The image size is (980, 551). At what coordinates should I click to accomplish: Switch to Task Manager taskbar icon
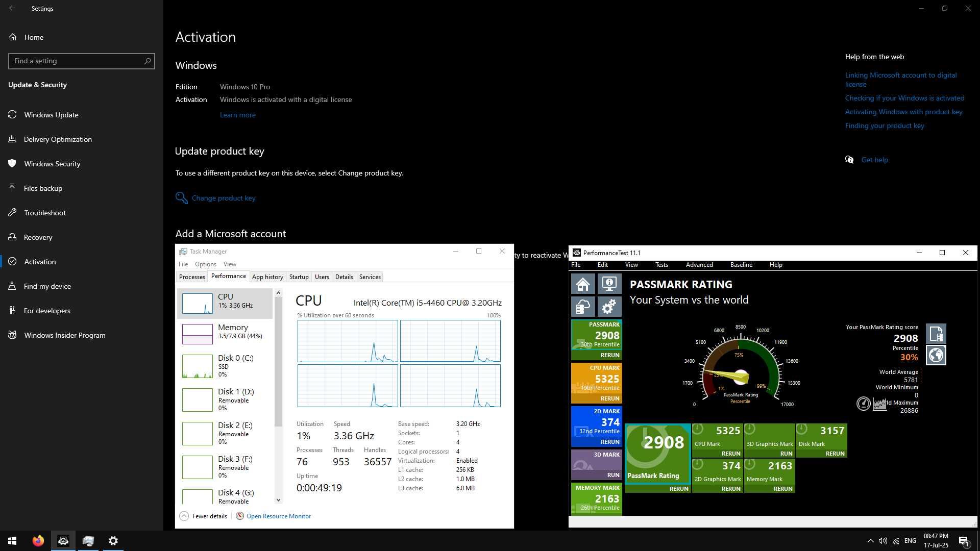tap(88, 541)
